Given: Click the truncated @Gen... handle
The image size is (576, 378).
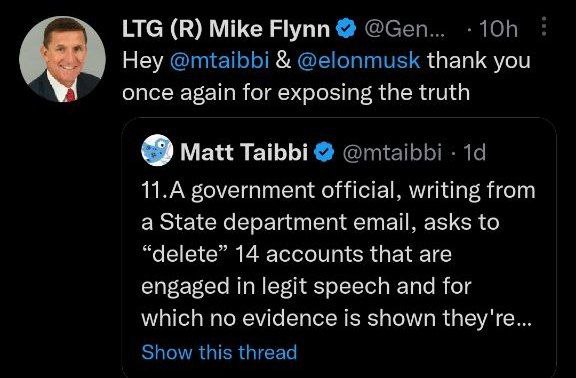Looking at the screenshot, I should 404,29.
